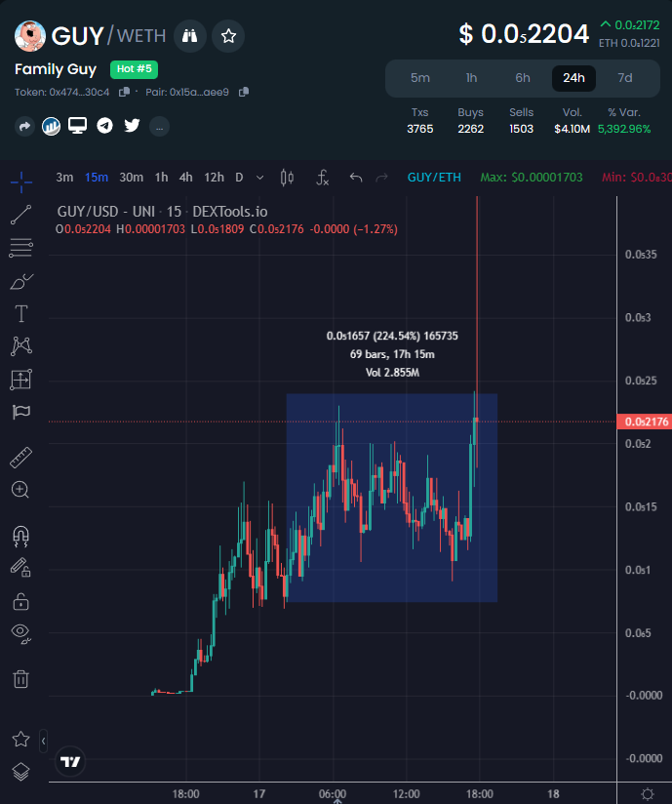Toggle stay in drawing mode

pyautogui.click(x=20, y=568)
